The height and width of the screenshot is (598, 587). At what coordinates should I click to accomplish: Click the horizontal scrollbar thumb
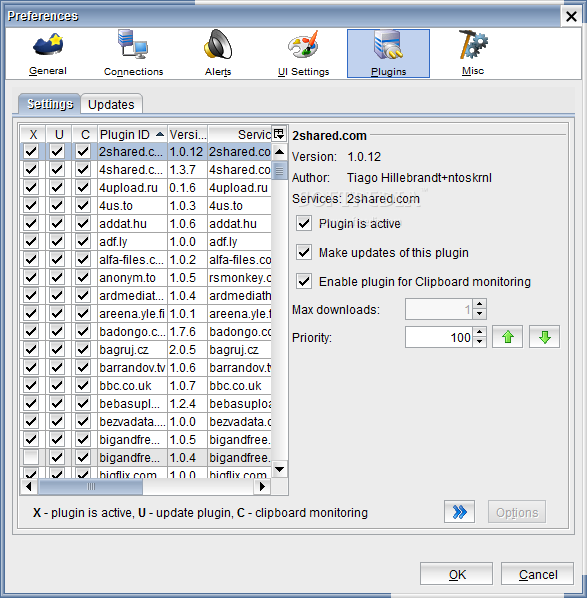coord(90,486)
